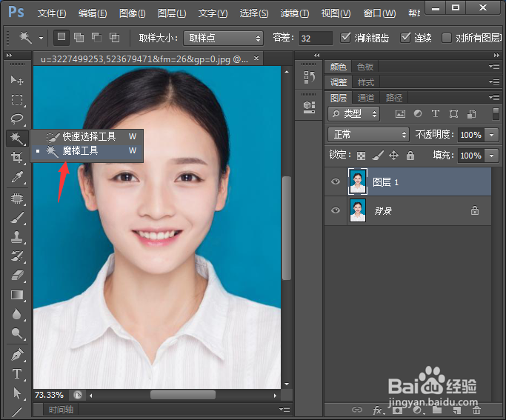Click the add to selection mode icon

pos(79,38)
